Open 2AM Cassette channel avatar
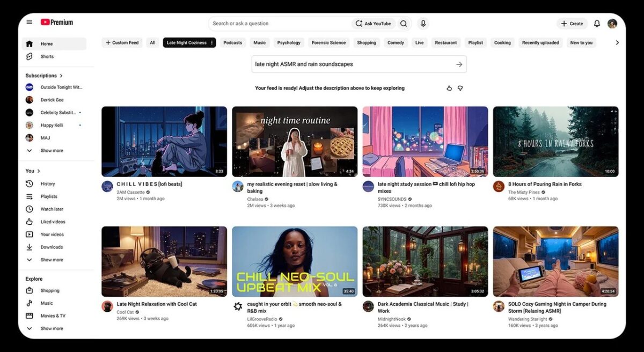This screenshot has height=352, width=644. click(x=107, y=186)
